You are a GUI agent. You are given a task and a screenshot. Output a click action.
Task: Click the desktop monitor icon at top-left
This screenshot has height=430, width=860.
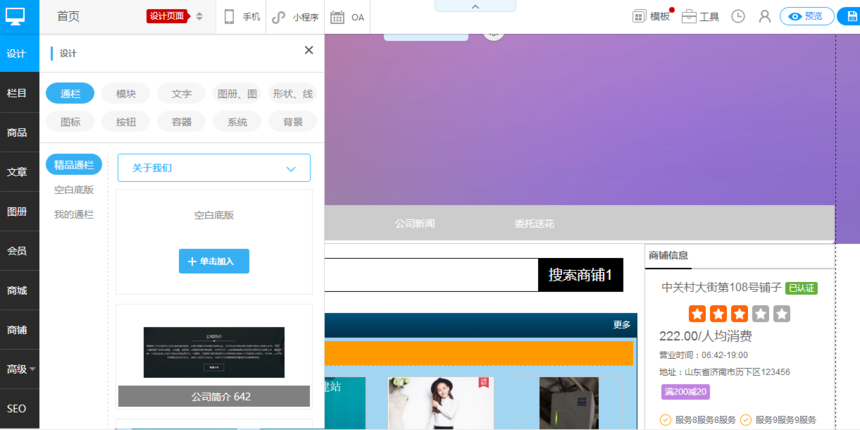point(16,16)
